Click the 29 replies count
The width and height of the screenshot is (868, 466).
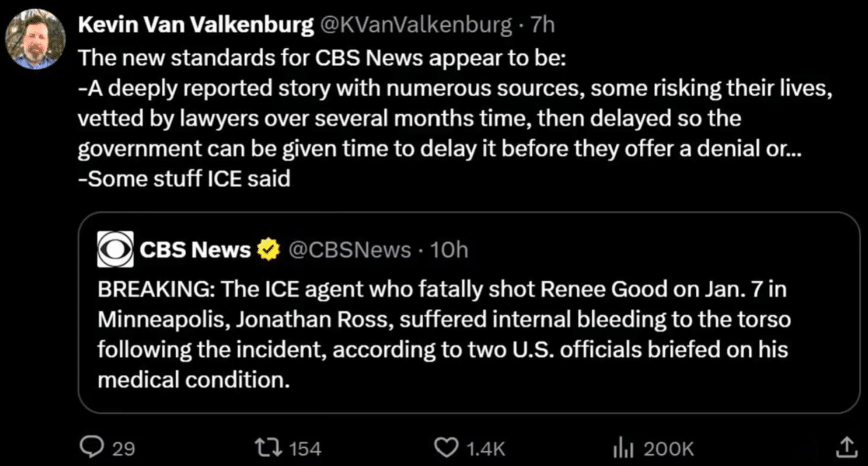(123, 448)
